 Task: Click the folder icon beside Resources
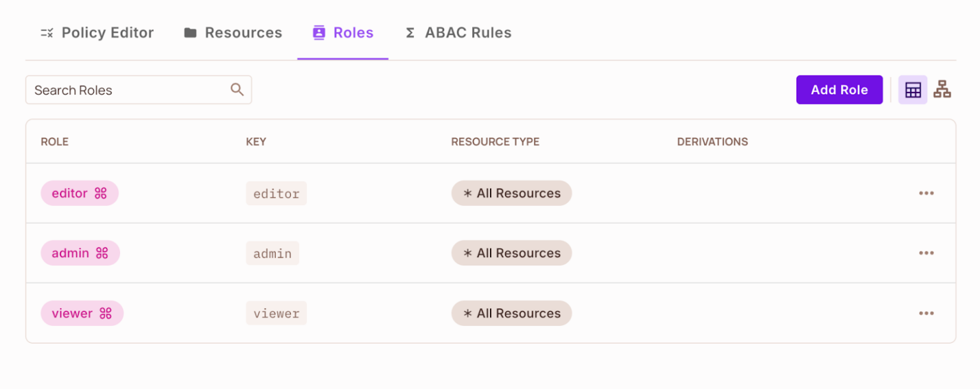(189, 32)
